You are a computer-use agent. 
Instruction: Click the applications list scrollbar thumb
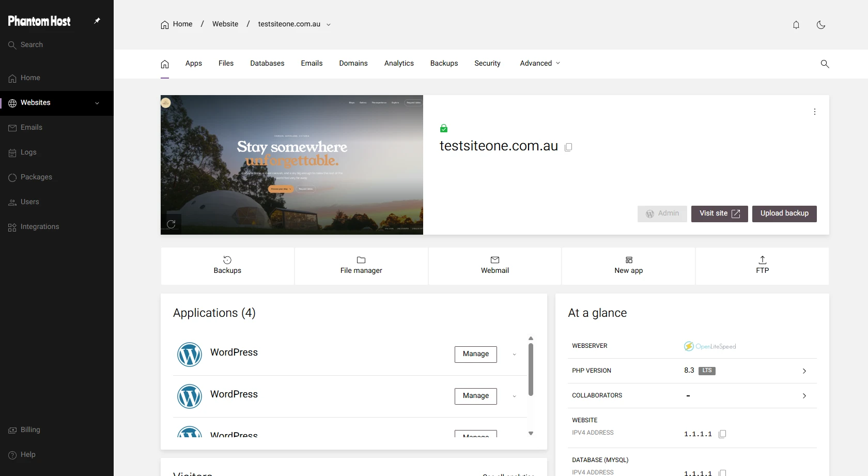[x=531, y=370]
